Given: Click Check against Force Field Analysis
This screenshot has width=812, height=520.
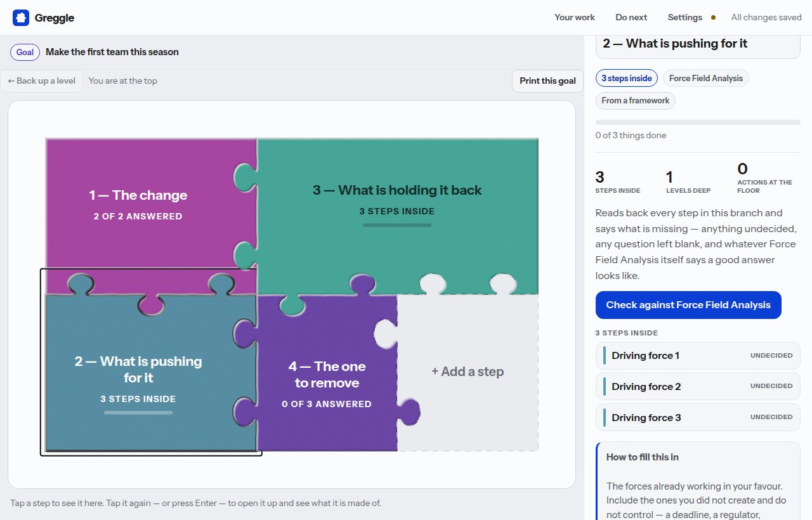Looking at the screenshot, I should 688,305.
